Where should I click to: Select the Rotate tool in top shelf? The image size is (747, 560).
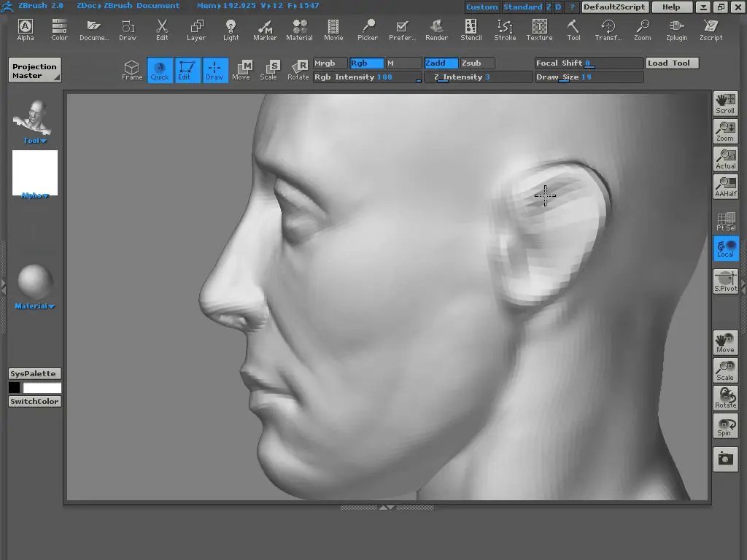point(298,70)
